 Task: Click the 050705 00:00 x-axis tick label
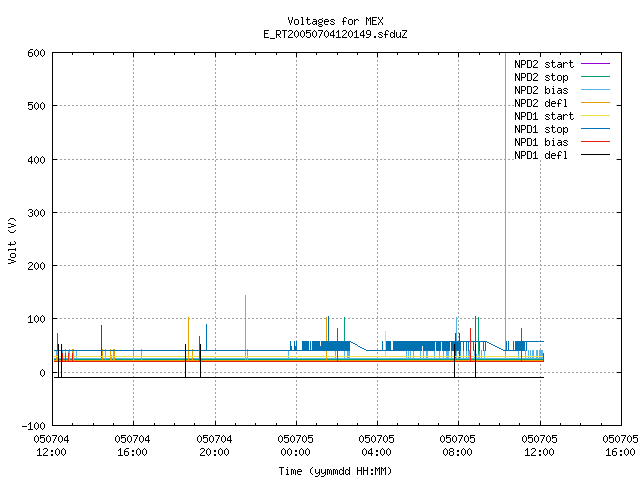pos(295,446)
